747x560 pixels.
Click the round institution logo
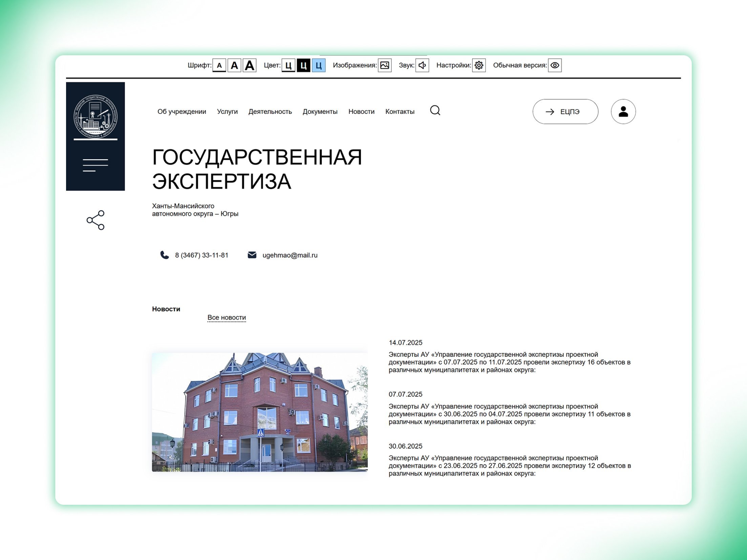pos(96,117)
